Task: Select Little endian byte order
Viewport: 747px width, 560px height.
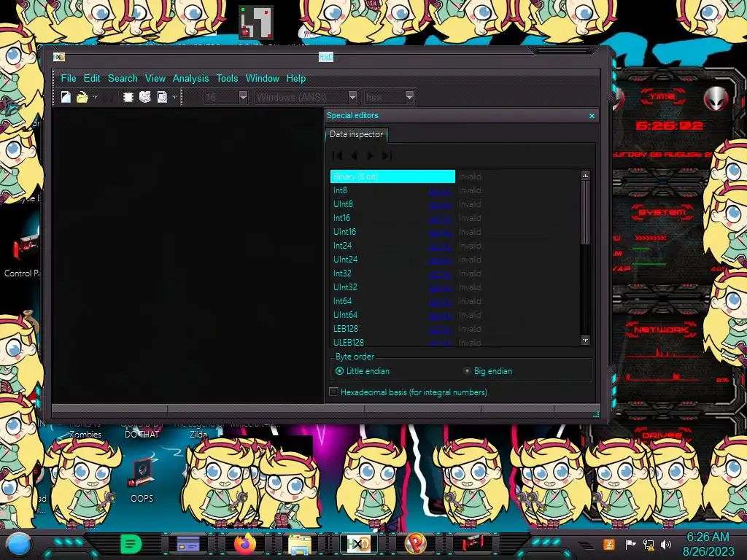Action: pos(362,371)
